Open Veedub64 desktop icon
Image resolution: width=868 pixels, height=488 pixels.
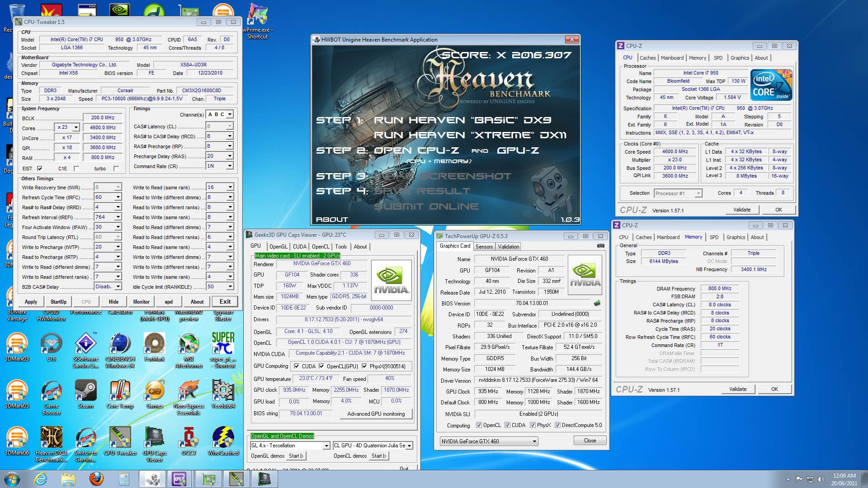(223, 394)
